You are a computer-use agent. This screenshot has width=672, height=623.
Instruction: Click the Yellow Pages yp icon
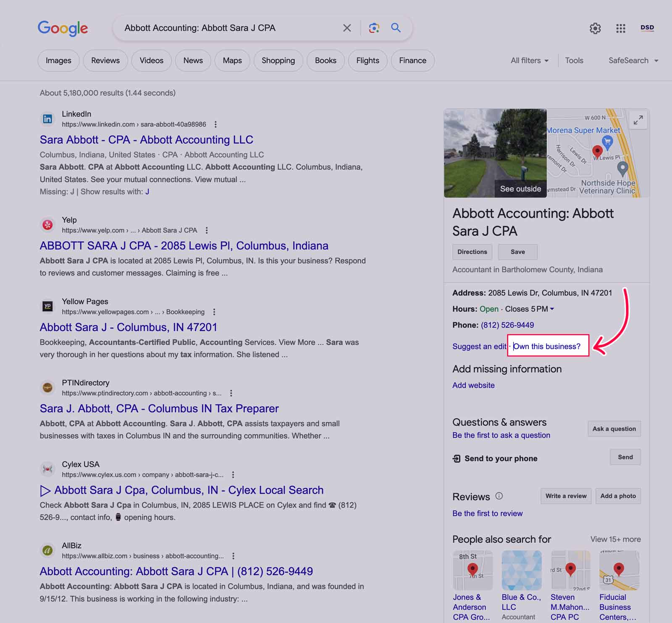coord(47,306)
